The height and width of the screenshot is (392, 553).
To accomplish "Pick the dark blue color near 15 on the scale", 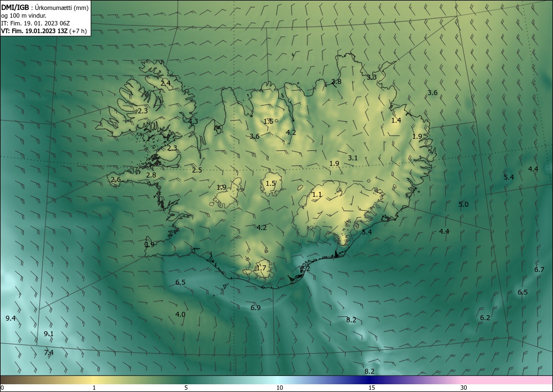I will pos(371,380).
